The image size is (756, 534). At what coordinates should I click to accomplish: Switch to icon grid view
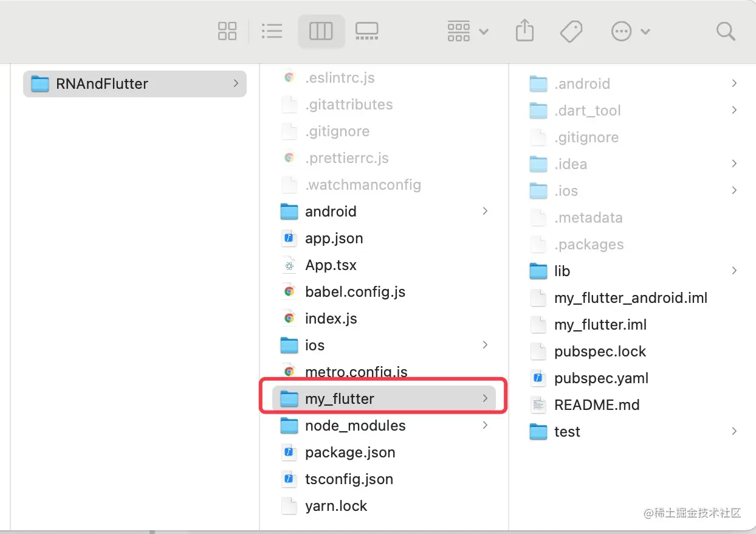pyautogui.click(x=227, y=31)
